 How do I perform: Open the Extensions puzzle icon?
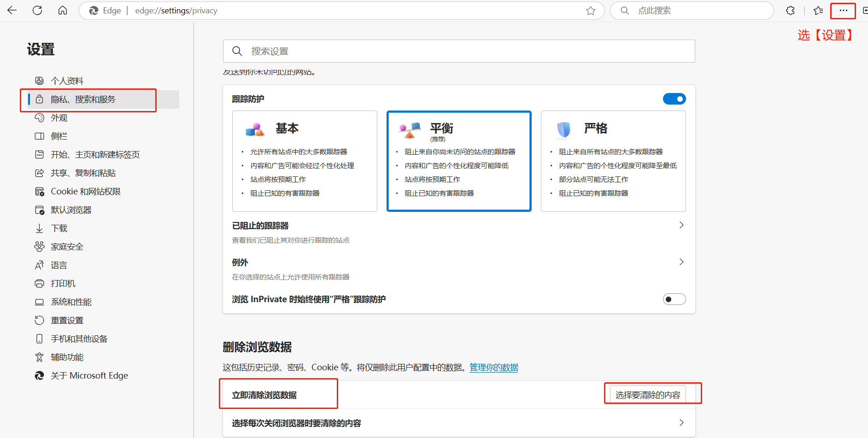[x=790, y=10]
